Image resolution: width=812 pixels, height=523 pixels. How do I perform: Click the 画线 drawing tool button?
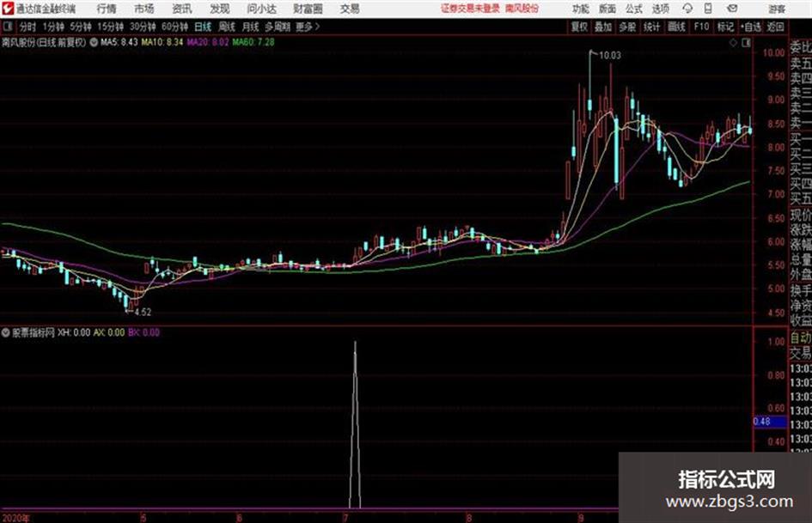[x=676, y=27]
